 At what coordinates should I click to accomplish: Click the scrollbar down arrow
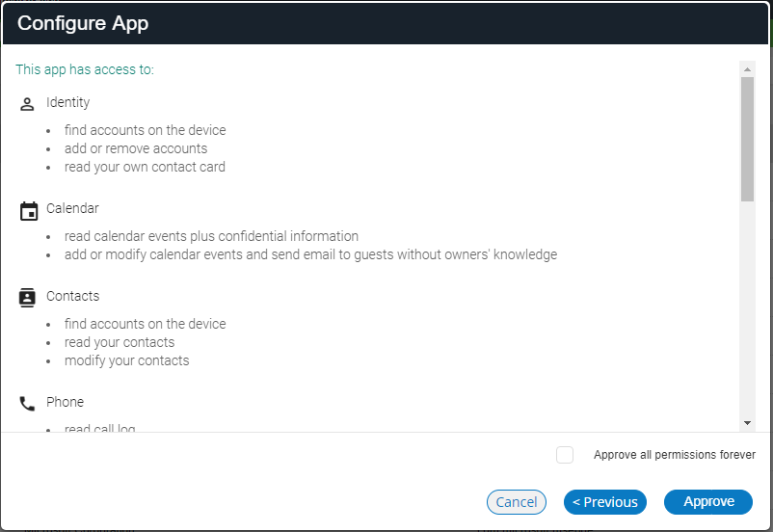(747, 423)
